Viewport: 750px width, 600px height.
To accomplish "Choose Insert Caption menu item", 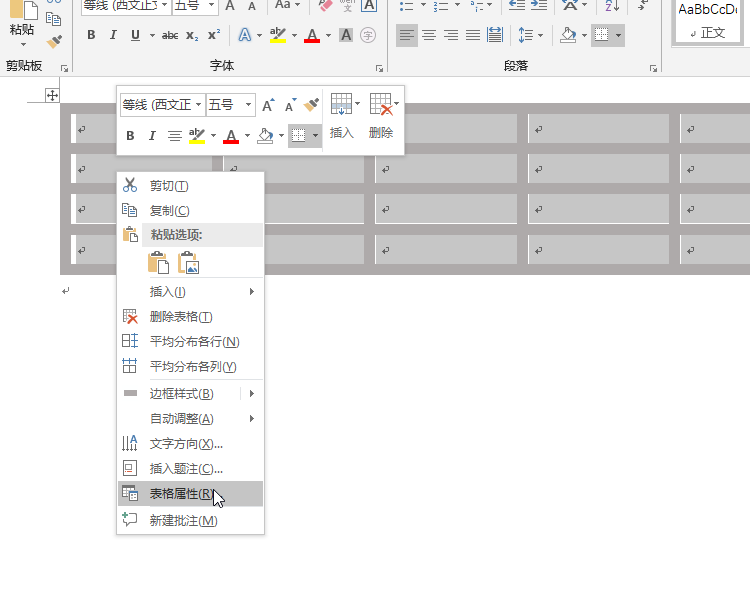I will click(x=190, y=468).
